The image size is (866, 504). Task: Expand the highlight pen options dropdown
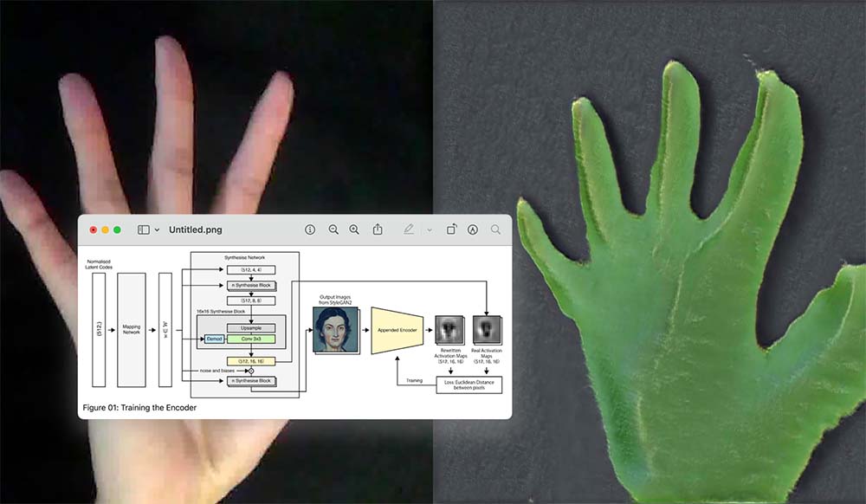(x=429, y=230)
